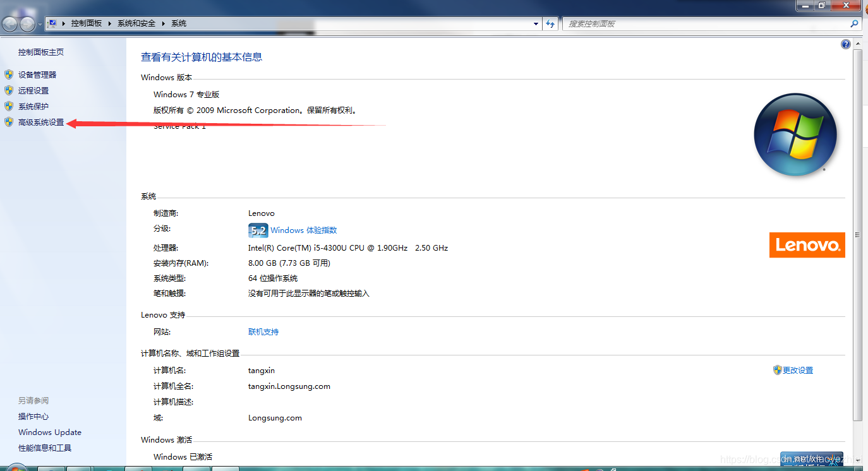Screen dimensions: 868x471
Task: Go to 控制面板主页
Action: click(x=41, y=52)
